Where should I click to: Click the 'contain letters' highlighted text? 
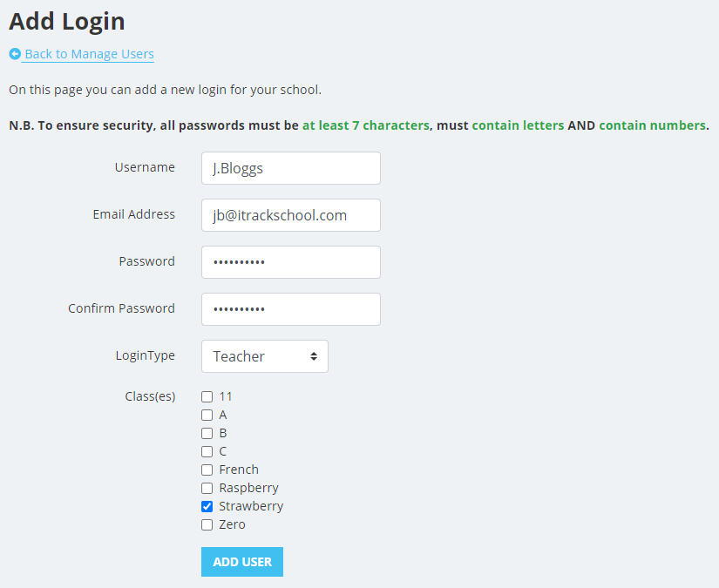(516, 125)
